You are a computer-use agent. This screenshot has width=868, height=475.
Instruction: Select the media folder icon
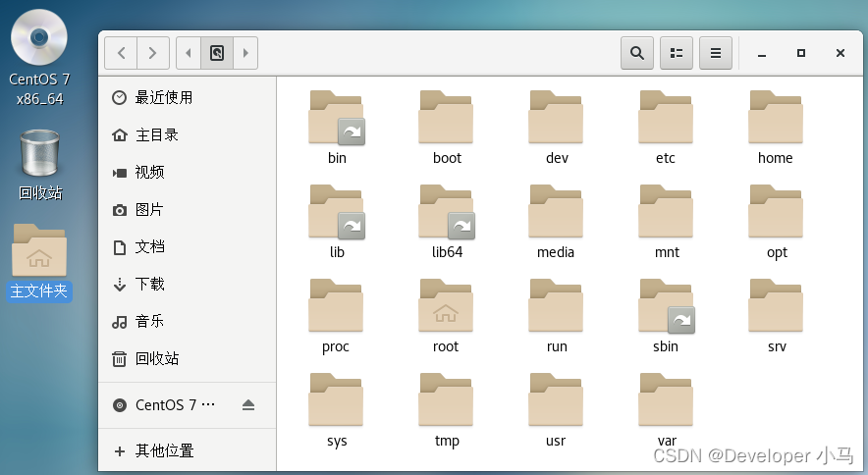[556, 212]
